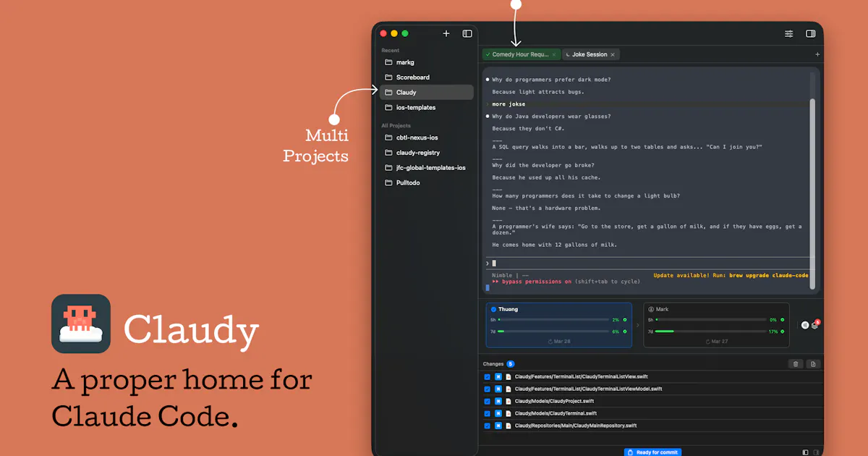Click the "Update available!" brew upgrade notice
The width and height of the screenshot is (868, 456).
pos(731,276)
